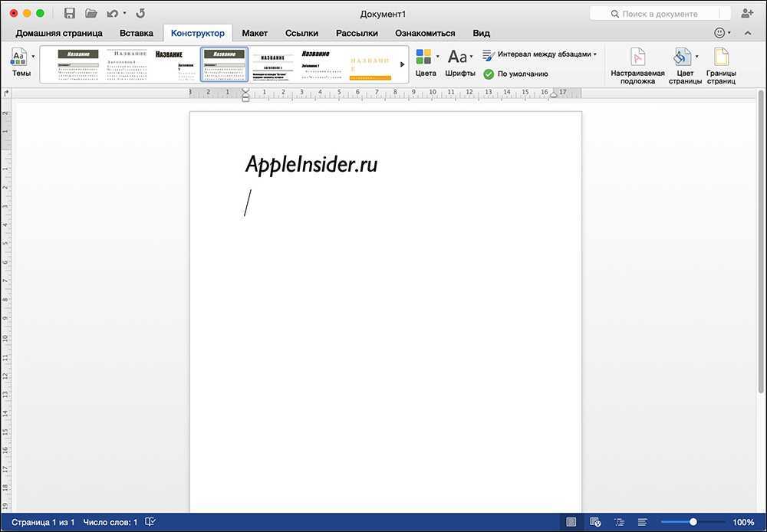Switch to the Вставка tab
This screenshot has width=767, height=532.
point(137,33)
